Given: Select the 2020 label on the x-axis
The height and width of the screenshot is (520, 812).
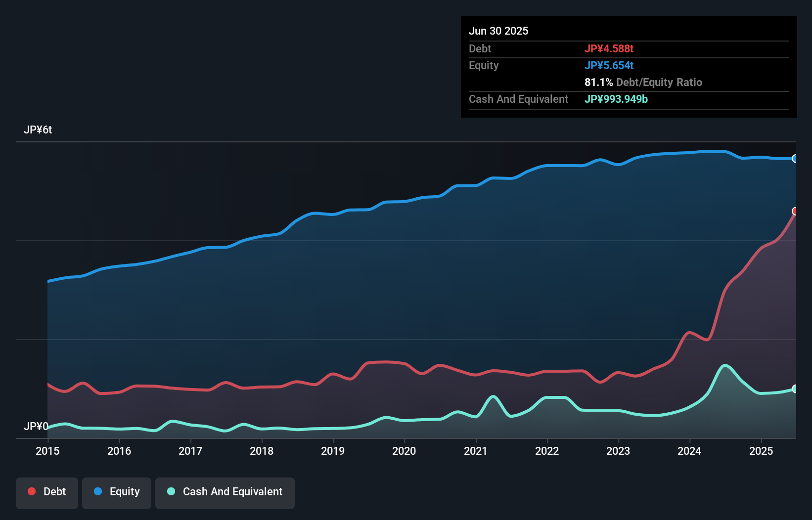Looking at the screenshot, I should [x=404, y=451].
